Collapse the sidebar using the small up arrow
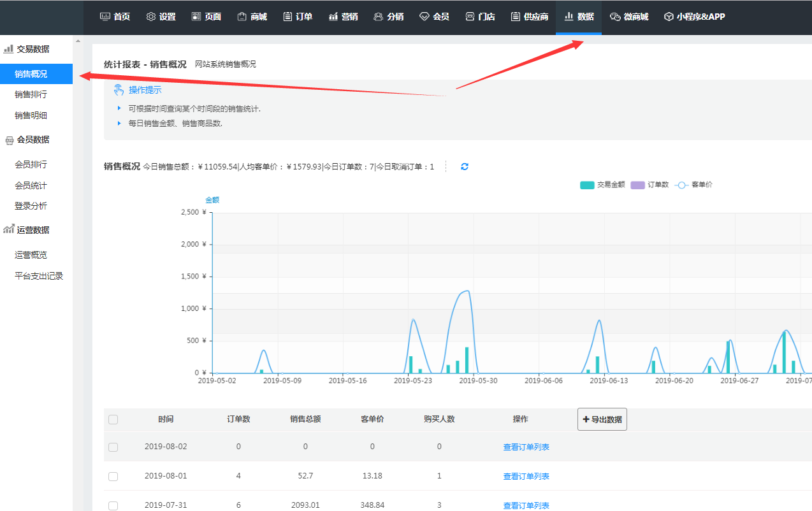 click(x=78, y=41)
